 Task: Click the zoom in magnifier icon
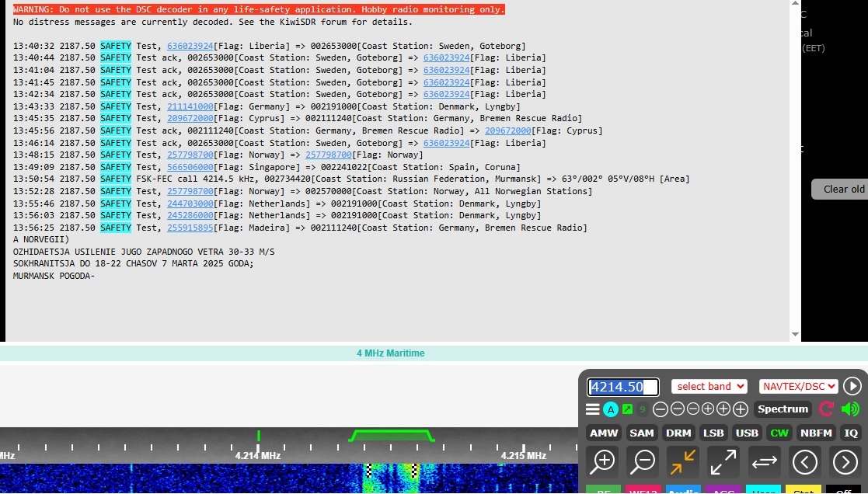click(x=603, y=461)
